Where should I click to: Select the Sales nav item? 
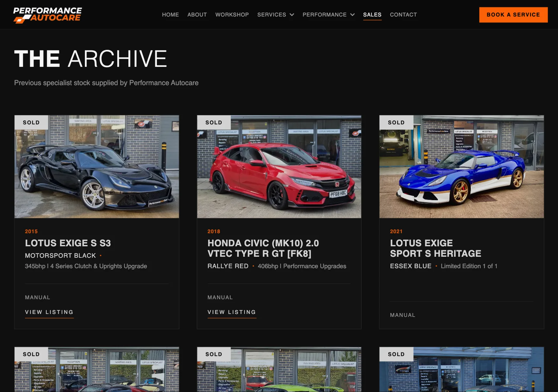372,15
